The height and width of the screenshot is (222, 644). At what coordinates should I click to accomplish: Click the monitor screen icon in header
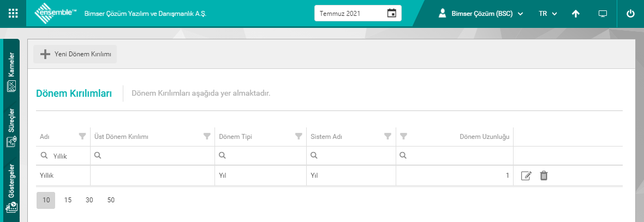[x=603, y=14]
